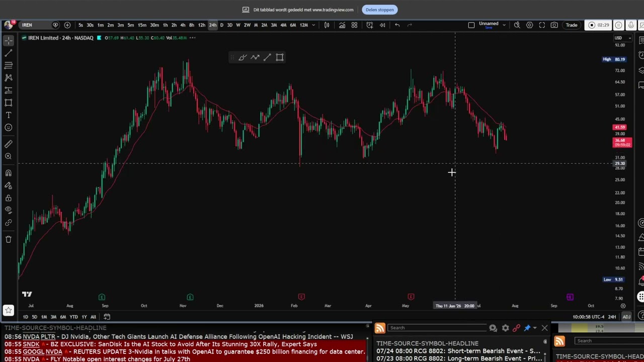Toggle 24H session button at bottom
This screenshot has height=362, width=644.
(x=612, y=317)
